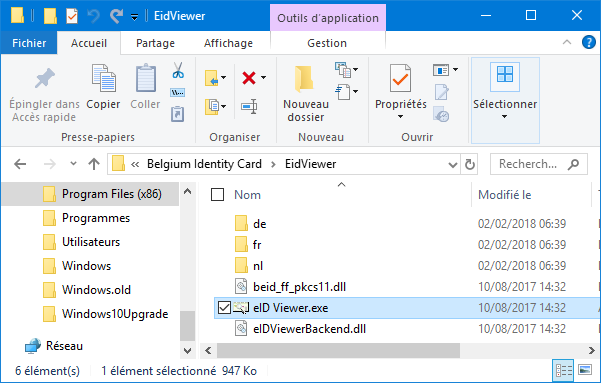
Task: Open the Move to dropdown arrow
Action: coord(223,78)
